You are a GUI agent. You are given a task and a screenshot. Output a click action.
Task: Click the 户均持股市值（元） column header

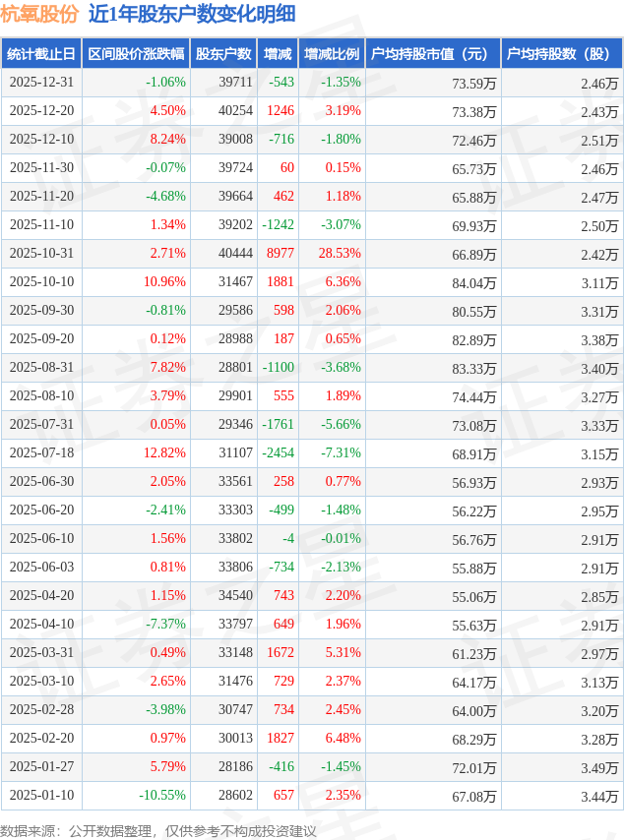(432, 54)
